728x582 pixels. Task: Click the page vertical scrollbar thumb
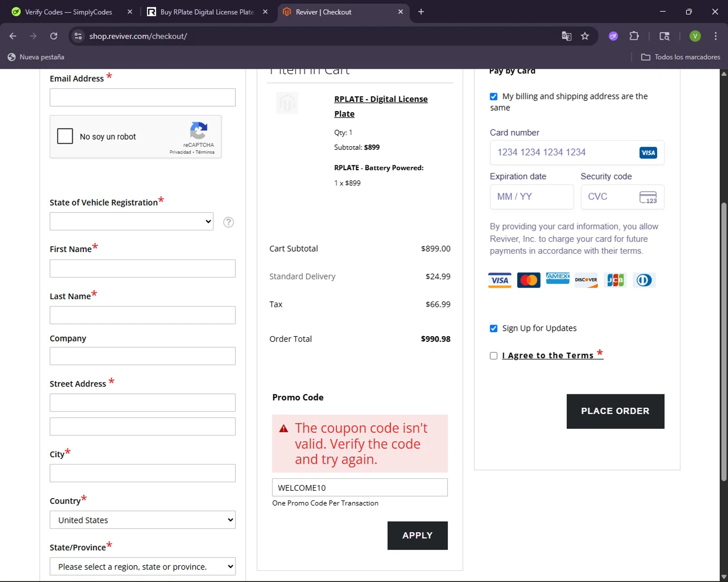tap(724, 342)
